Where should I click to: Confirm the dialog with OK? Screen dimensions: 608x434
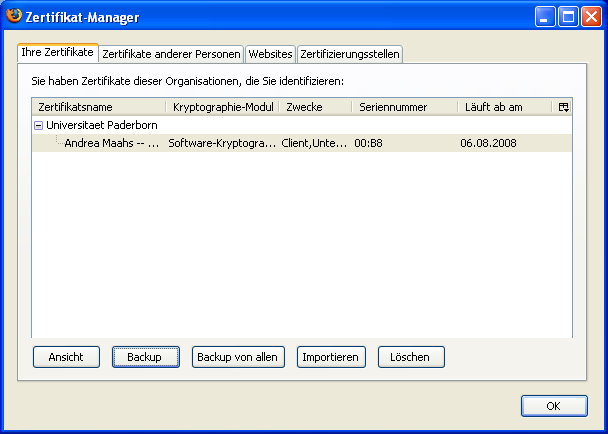tap(553, 406)
